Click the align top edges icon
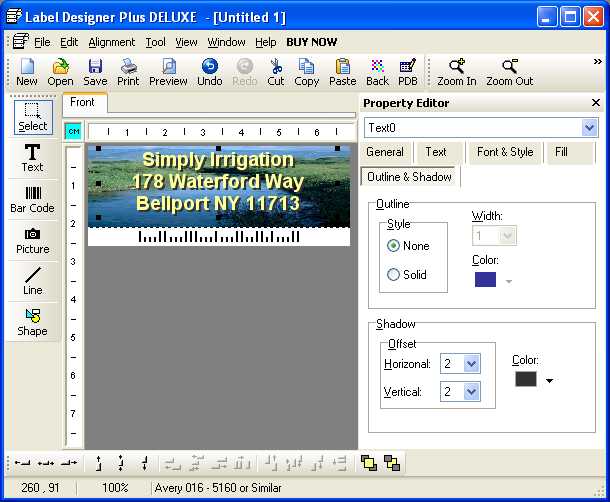 click(x=98, y=463)
